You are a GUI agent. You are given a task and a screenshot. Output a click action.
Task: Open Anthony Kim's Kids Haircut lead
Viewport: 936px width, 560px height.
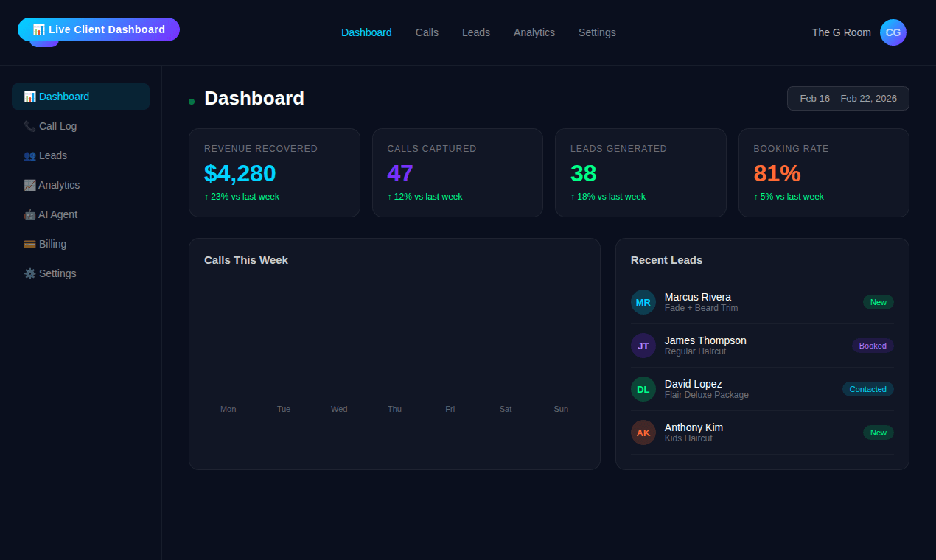(x=694, y=432)
